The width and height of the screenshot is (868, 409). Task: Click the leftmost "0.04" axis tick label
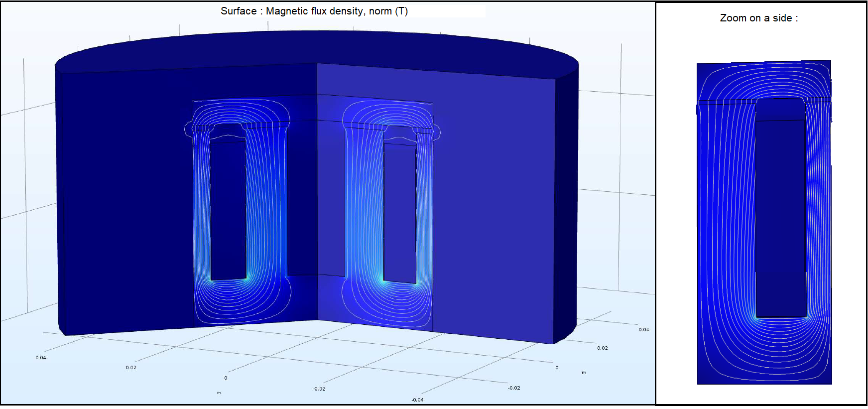coord(40,358)
